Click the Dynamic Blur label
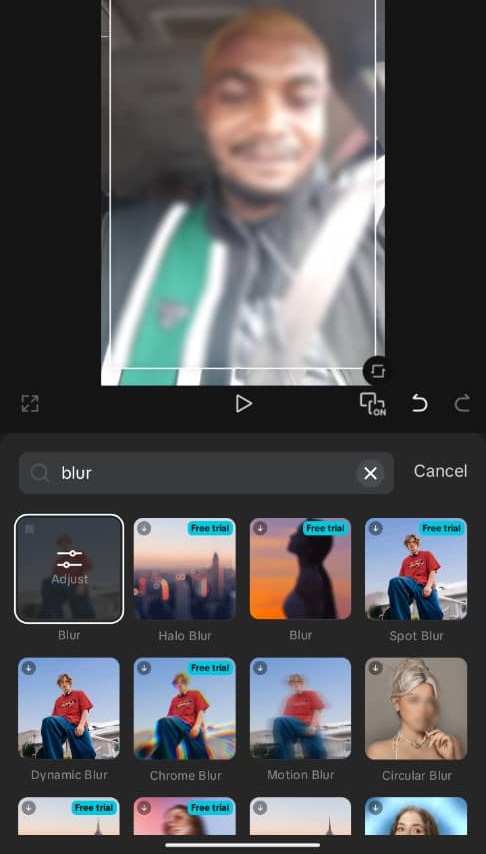The image size is (486, 854). [69, 775]
